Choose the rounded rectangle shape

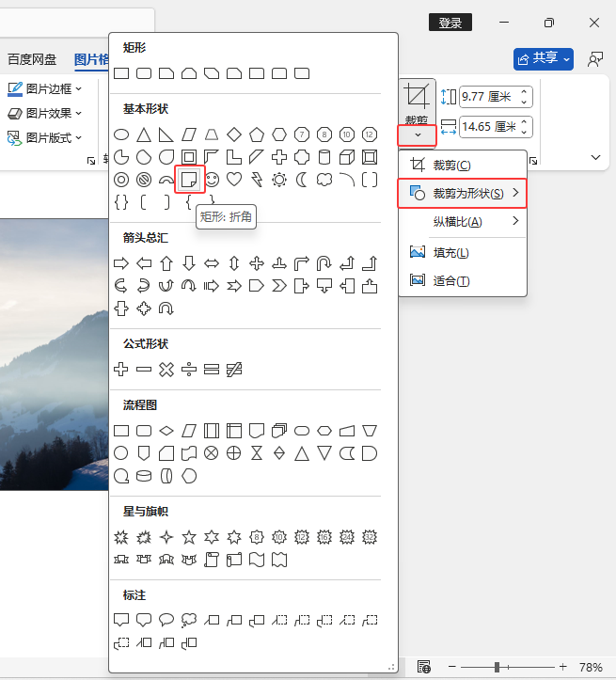click(x=144, y=73)
